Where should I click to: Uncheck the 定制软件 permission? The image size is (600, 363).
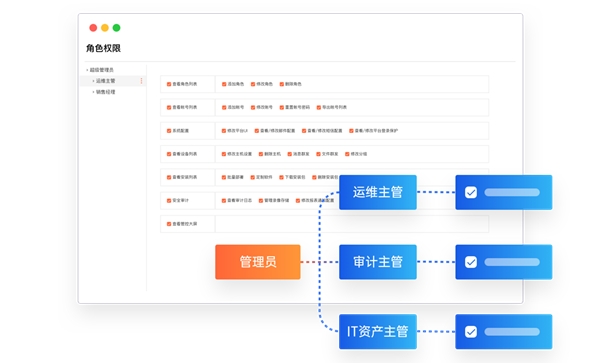[253, 177]
